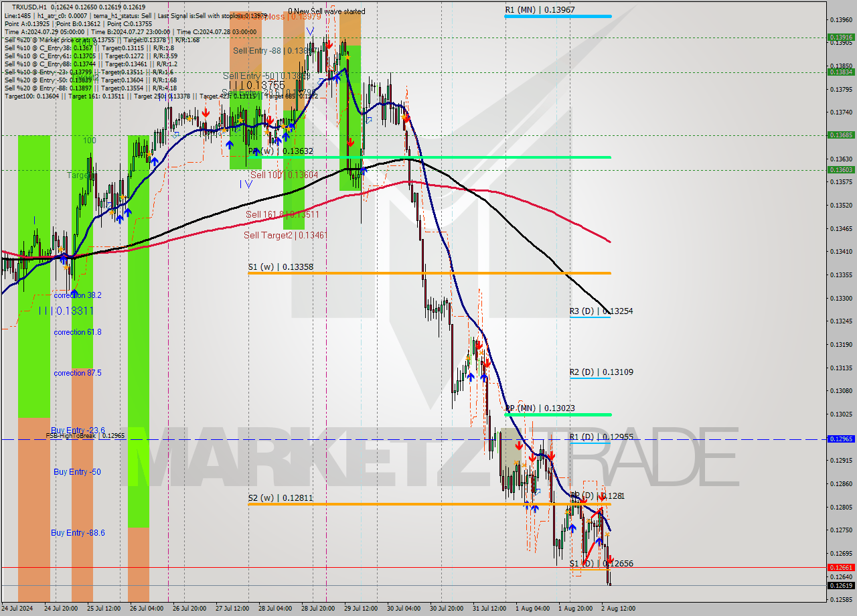
Task: Select the 25 Jul 12:00 time label
Action: click(x=104, y=609)
